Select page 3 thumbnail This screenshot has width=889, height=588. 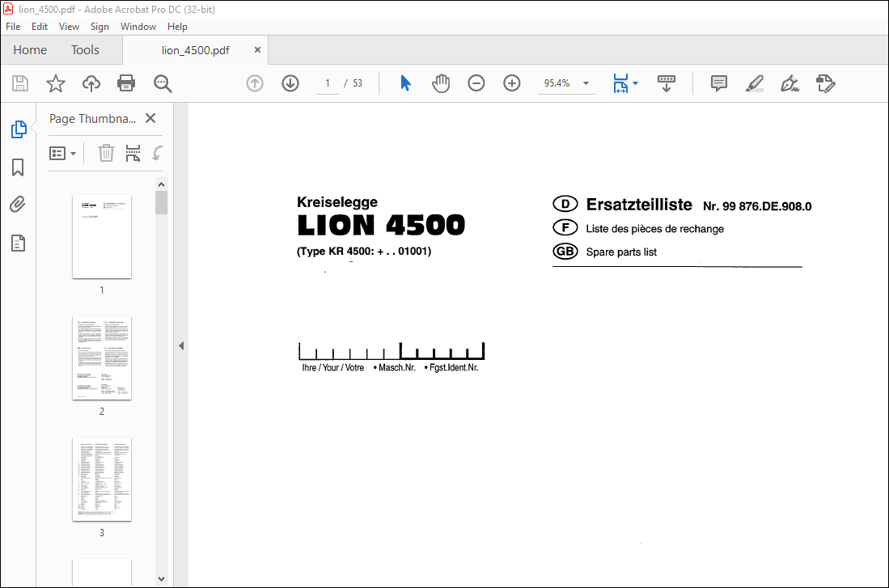(102, 479)
